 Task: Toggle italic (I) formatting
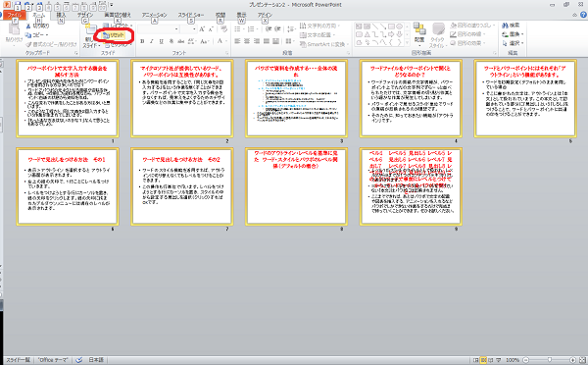(x=152, y=41)
